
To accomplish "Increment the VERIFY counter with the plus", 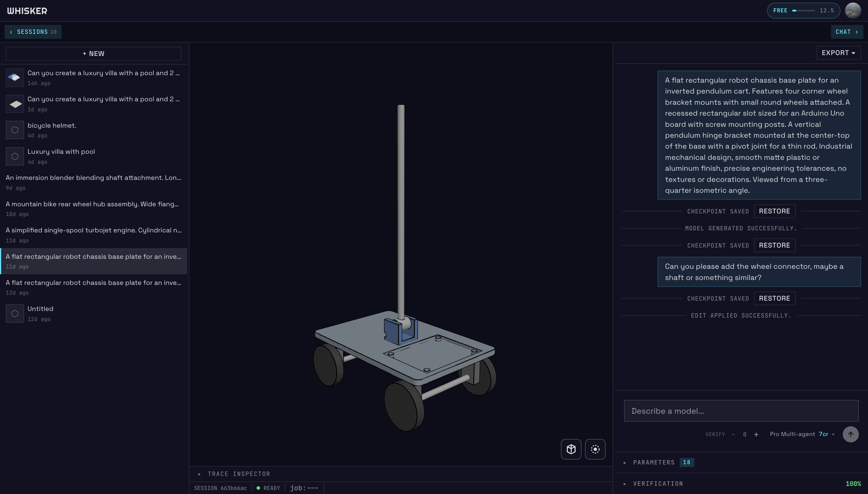I will pyautogui.click(x=756, y=434).
